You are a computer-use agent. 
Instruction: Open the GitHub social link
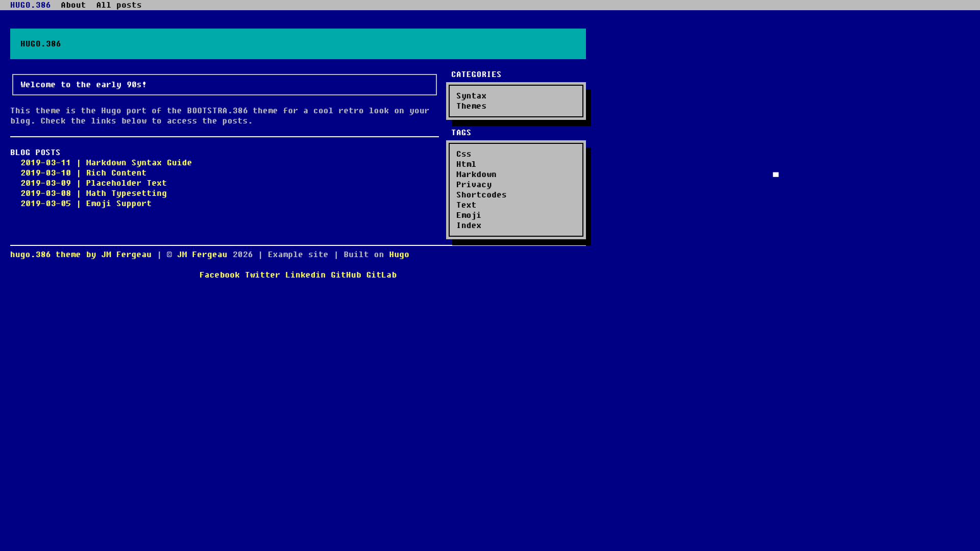346,275
